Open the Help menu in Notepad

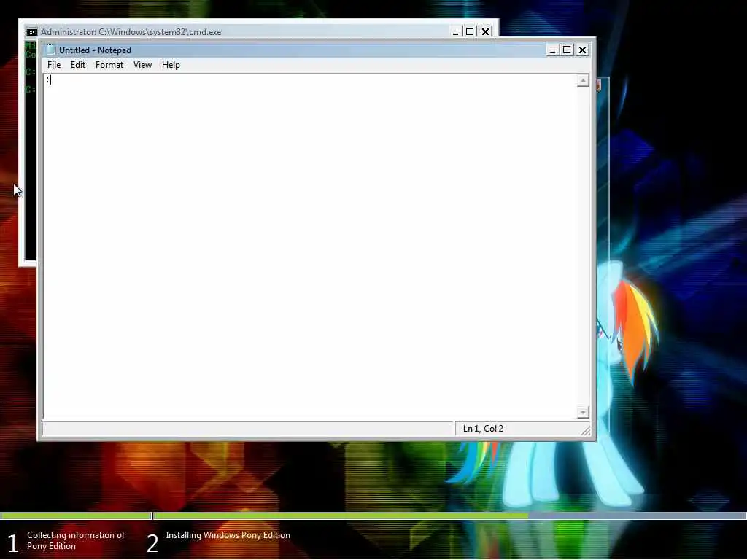click(x=171, y=65)
